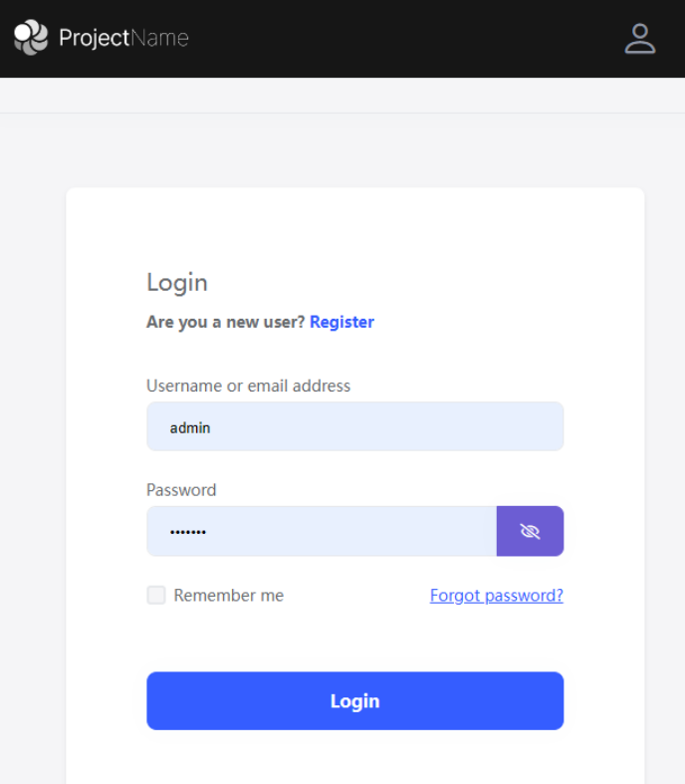Follow the Forgot password? link
685x784 pixels.
click(x=497, y=595)
